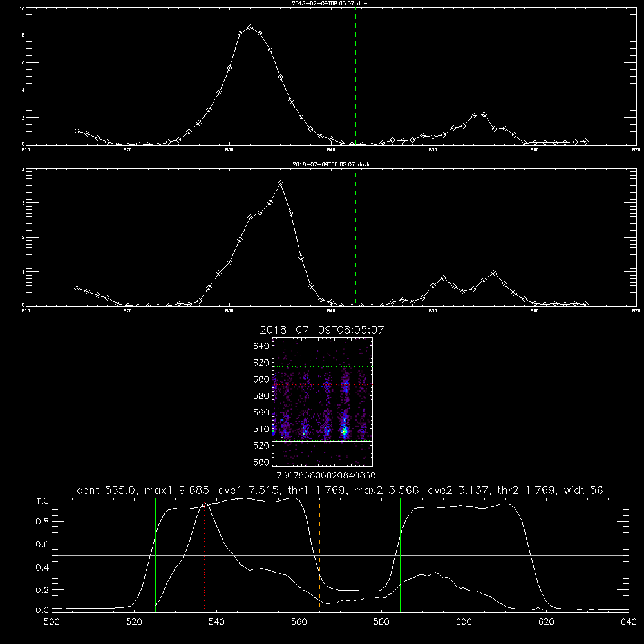Click the '3' y-axis label of dusk plot
This screenshot has height=644, width=644.
(x=23, y=203)
